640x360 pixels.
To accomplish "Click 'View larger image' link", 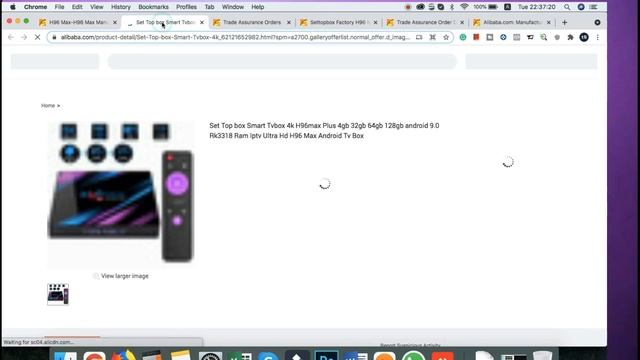I will coord(124,276).
